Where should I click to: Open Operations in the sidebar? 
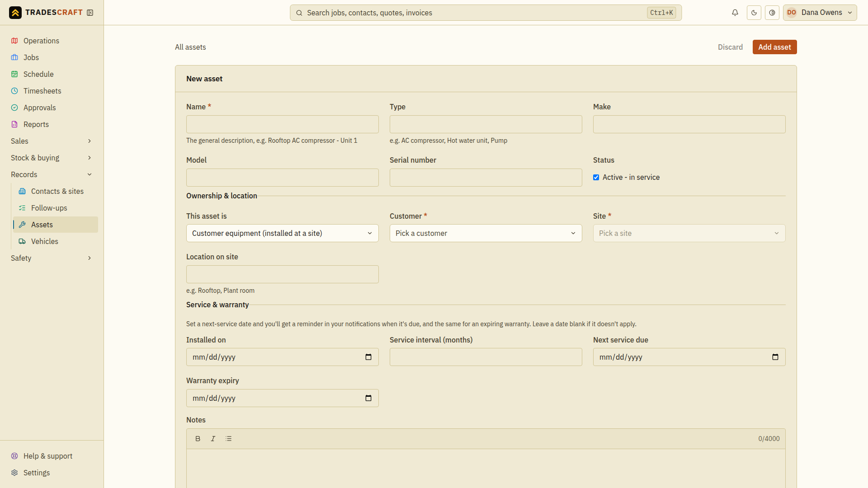52,41
